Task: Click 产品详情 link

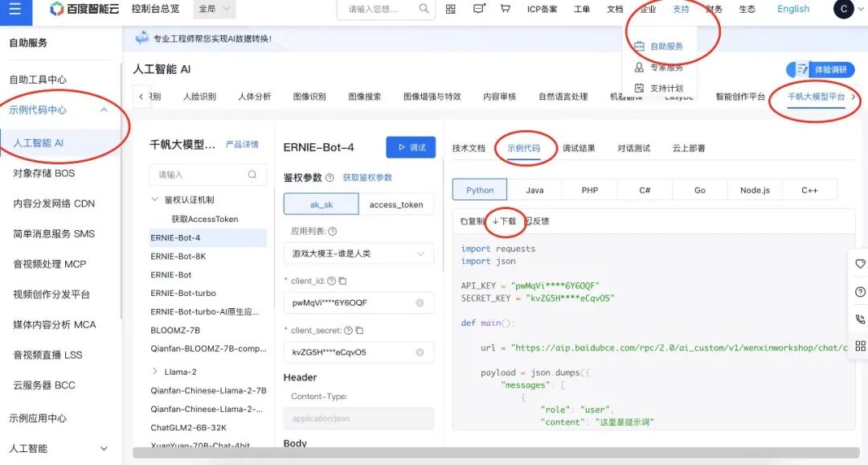Action: tap(242, 145)
